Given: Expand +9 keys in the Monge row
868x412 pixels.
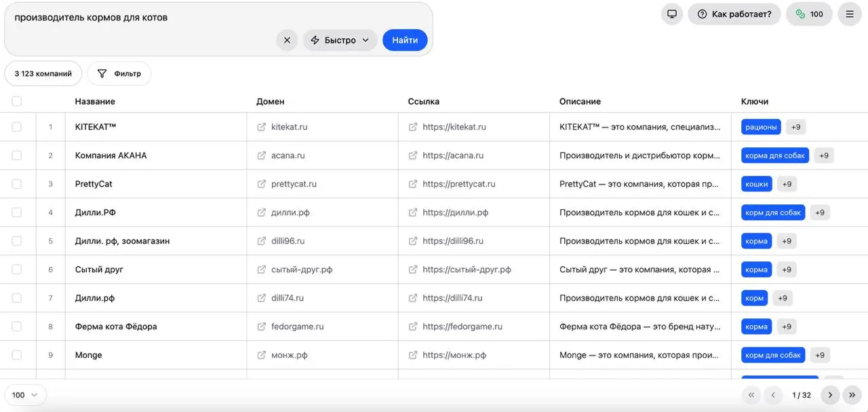Looking at the screenshot, I should pos(820,355).
